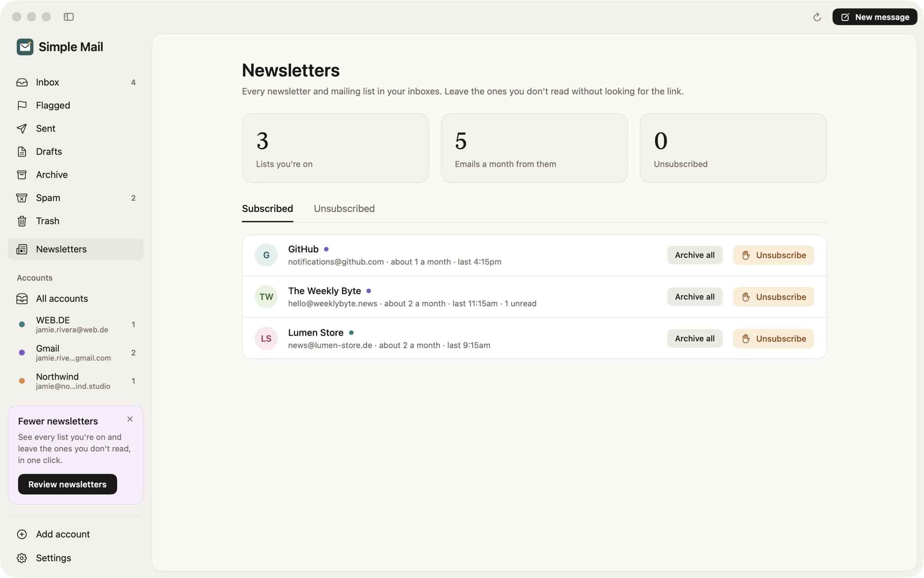924x578 pixels.
Task: Compose a New message
Action: 875,17
